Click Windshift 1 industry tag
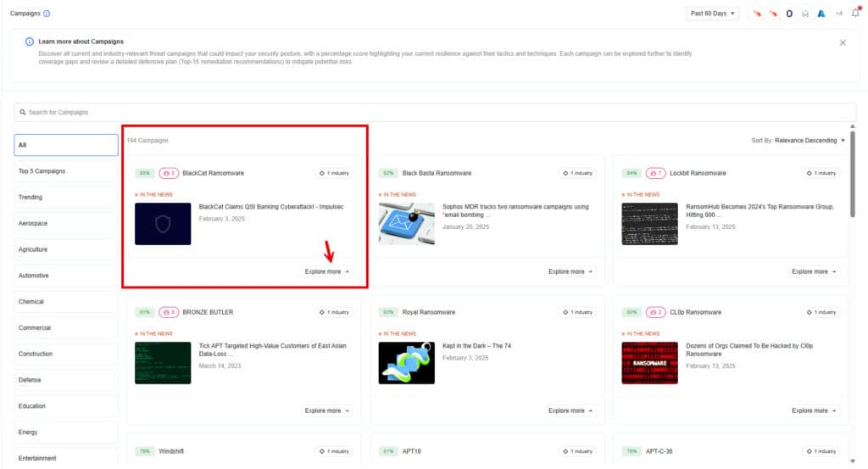Screen dimensions: 868x469 point(334,451)
